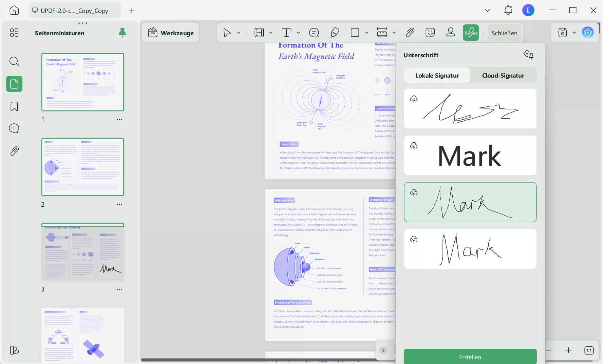Open signature settings icon in Unterschrift panel
Viewport: 603px width, 364px height.
pyautogui.click(x=528, y=54)
